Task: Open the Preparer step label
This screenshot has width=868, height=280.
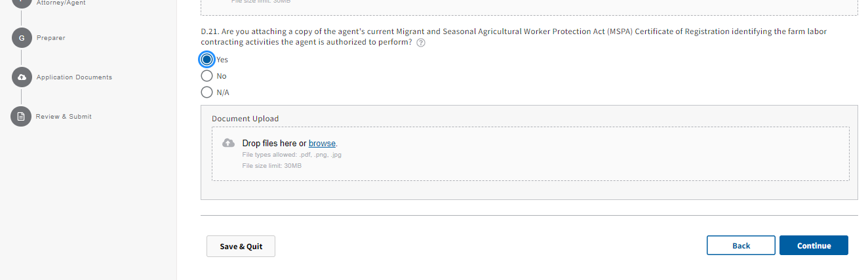Action: click(x=50, y=38)
